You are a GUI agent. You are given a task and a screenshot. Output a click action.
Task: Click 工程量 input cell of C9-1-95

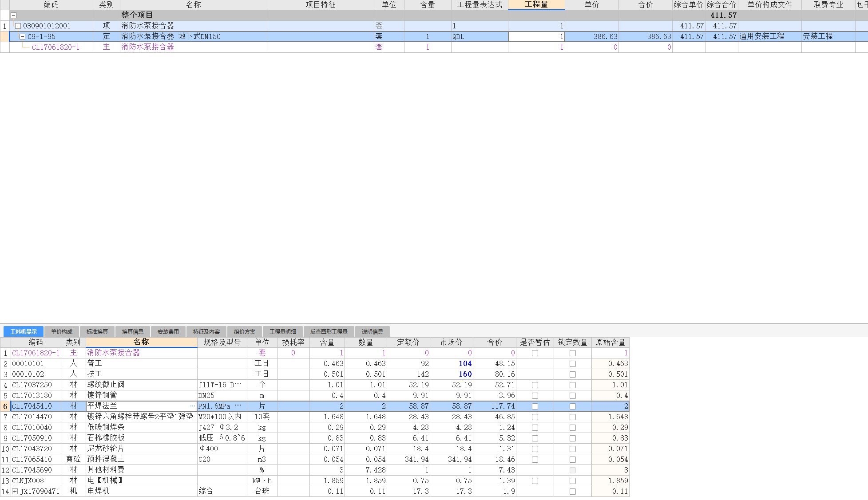pos(536,36)
